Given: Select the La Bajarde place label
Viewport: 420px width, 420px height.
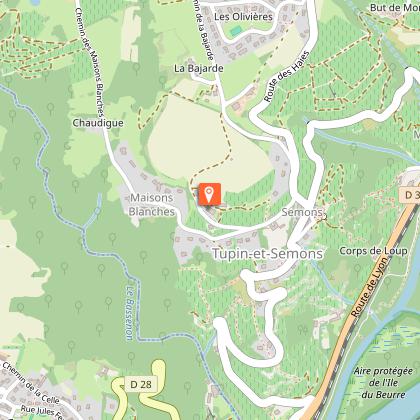Looking at the screenshot, I should coord(199,69).
